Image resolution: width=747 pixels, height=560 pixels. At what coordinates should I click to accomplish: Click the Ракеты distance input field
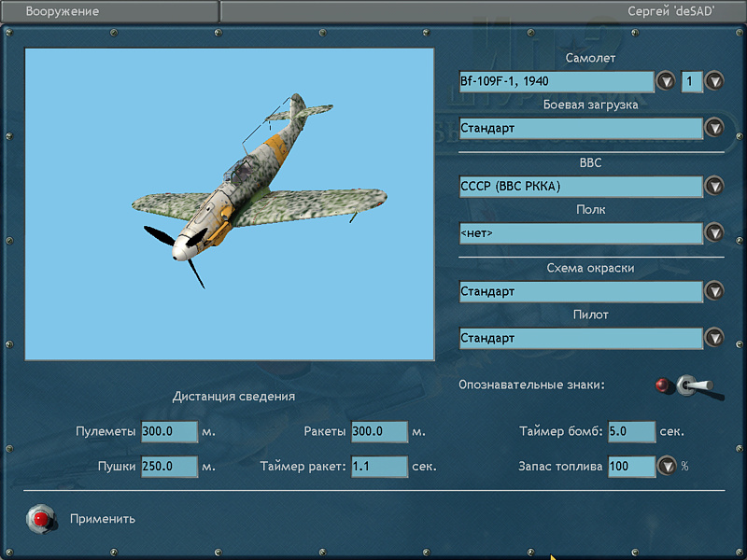pyautogui.click(x=379, y=432)
